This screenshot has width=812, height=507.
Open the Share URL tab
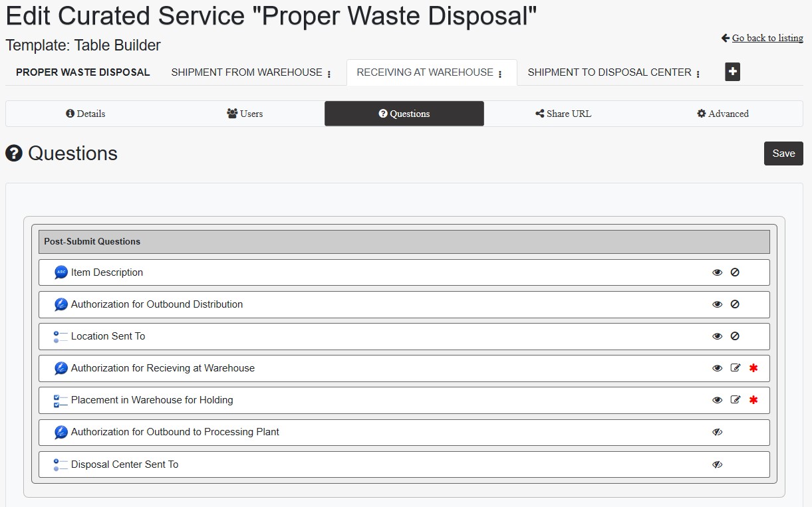[563, 114]
